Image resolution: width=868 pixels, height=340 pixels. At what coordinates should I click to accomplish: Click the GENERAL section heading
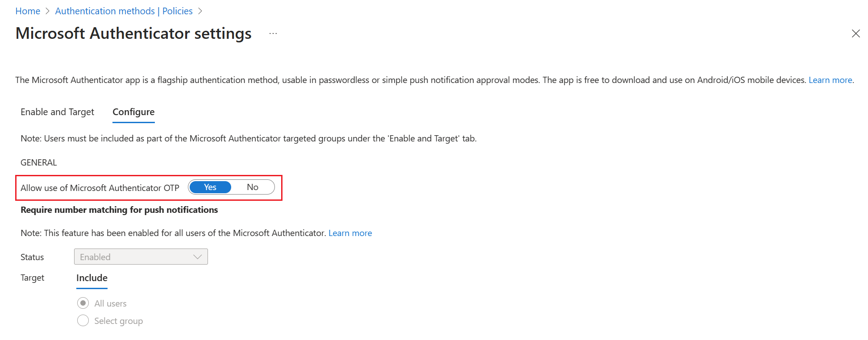click(x=38, y=162)
